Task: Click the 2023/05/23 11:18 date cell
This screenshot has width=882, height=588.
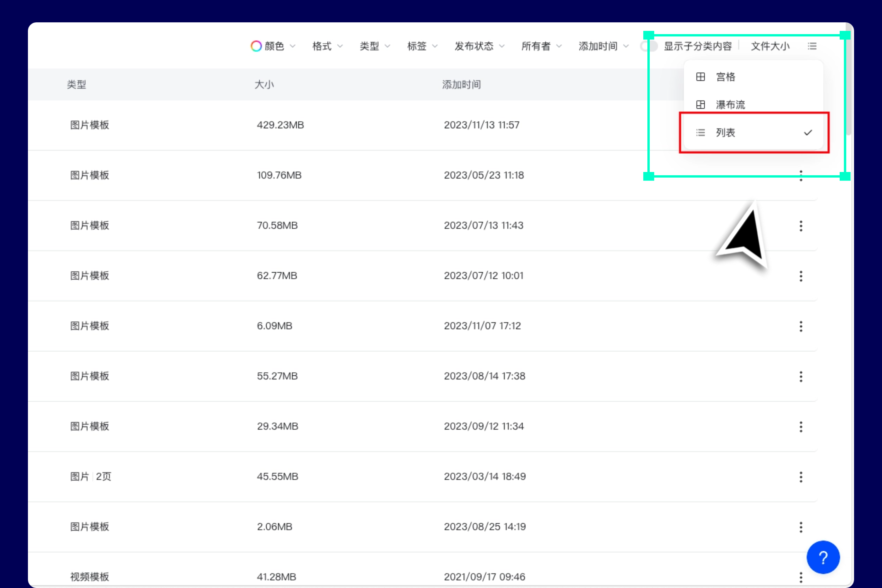Action: tap(484, 175)
